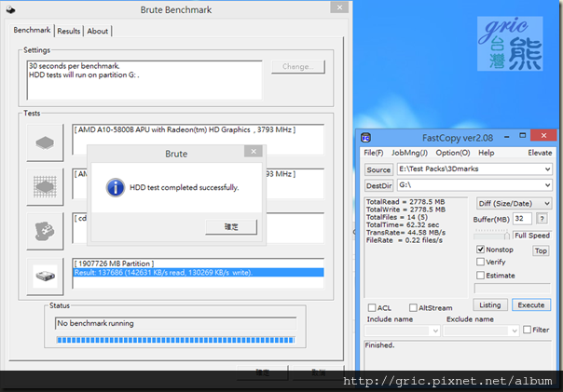563x392 pixels.
Task: Click the No benchmark running status field
Action: pyautogui.click(x=176, y=323)
